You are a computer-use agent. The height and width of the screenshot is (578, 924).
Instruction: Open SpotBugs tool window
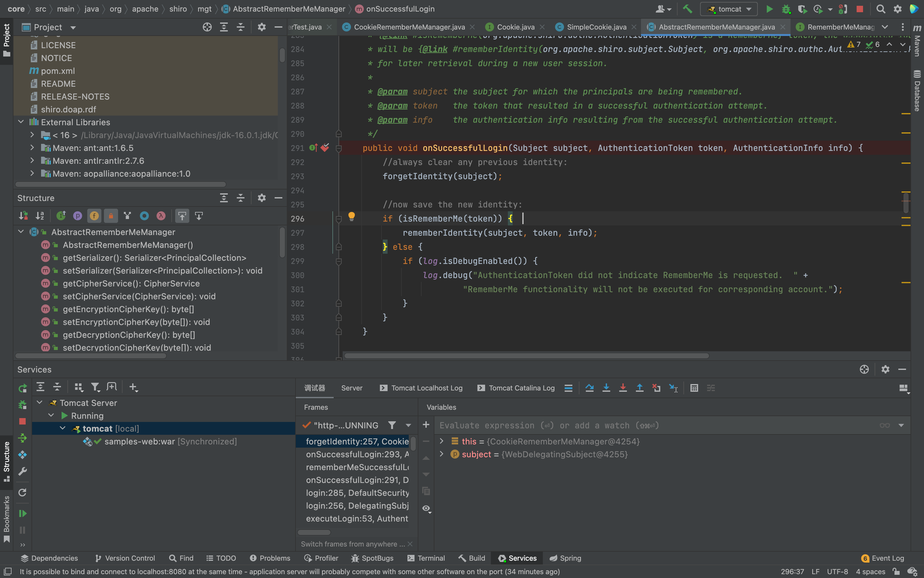coord(372,558)
